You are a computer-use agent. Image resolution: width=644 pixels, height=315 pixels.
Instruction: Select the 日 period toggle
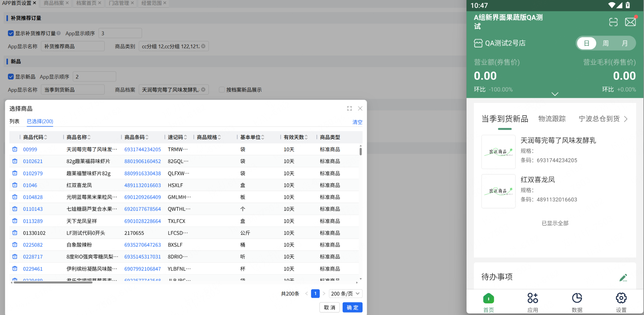click(587, 43)
